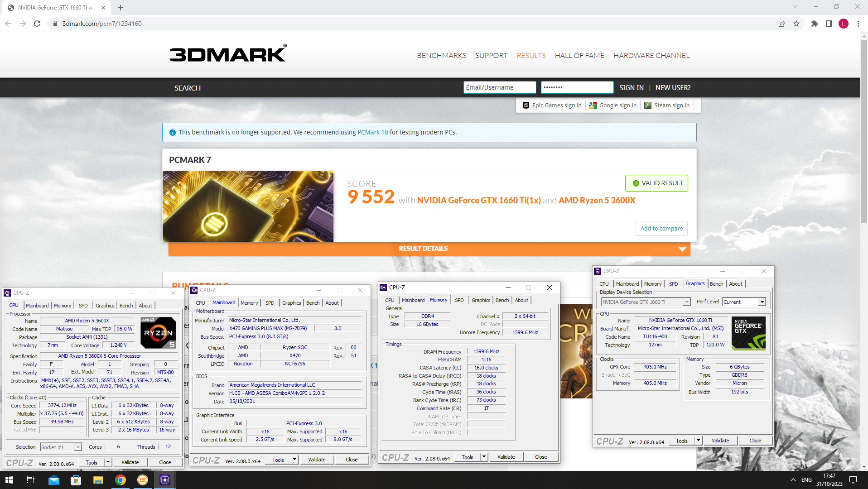Open CPU-Z taskbar icon
Viewport: 868px width, 489px height.
[x=165, y=480]
